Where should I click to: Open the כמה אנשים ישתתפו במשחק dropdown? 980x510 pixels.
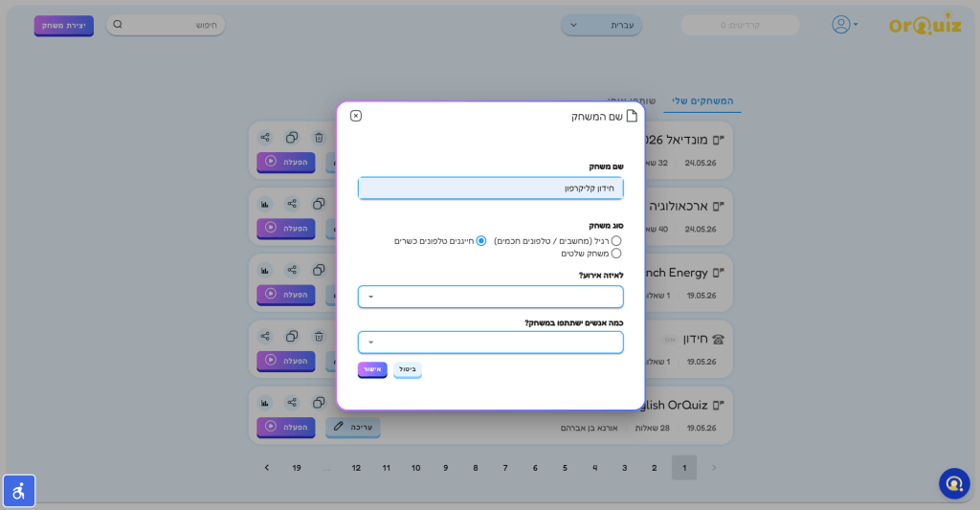pyautogui.click(x=491, y=343)
